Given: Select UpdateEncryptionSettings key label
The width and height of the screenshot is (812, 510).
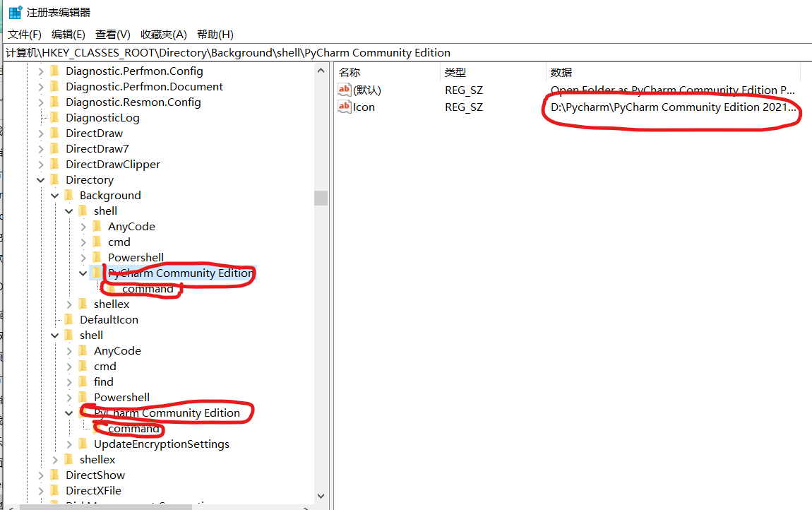Looking at the screenshot, I should tap(162, 444).
